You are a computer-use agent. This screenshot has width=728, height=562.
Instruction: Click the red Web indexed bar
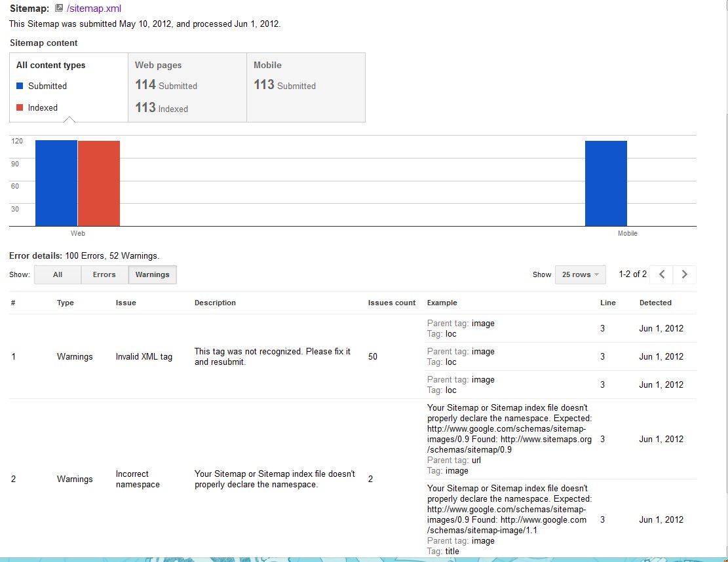coord(99,183)
